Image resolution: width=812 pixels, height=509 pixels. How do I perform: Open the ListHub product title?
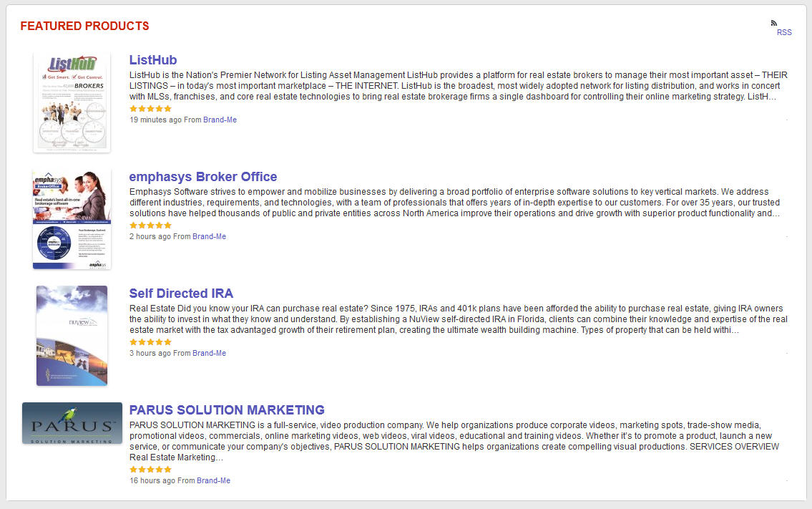153,60
